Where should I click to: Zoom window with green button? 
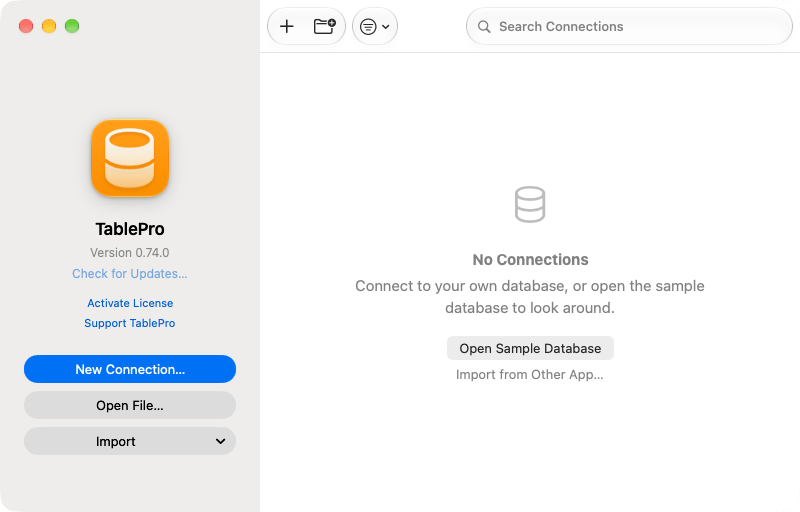pyautogui.click(x=72, y=26)
